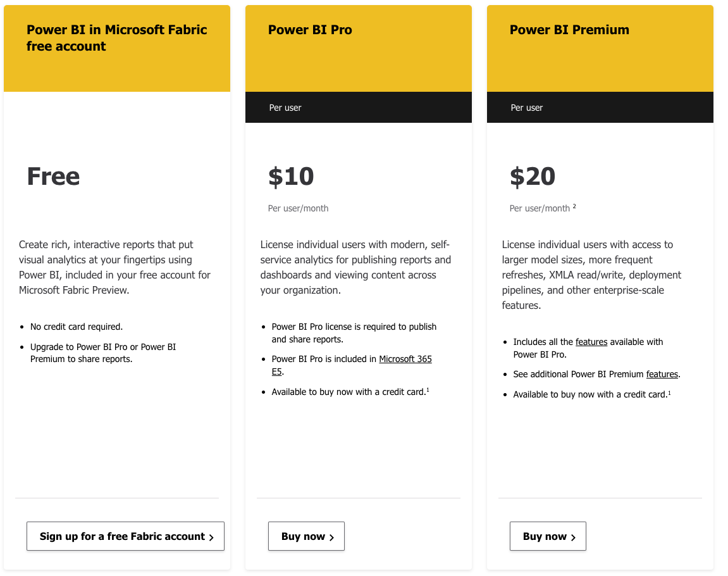The height and width of the screenshot is (576, 728).
Task: Select the Power BI Pro card header
Action: [x=310, y=30]
